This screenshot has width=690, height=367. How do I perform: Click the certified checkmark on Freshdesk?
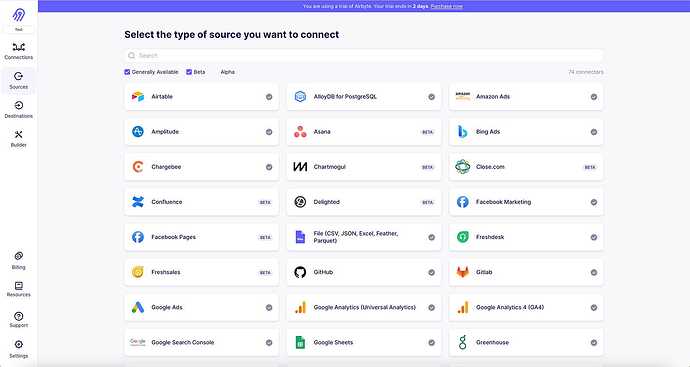(x=594, y=237)
